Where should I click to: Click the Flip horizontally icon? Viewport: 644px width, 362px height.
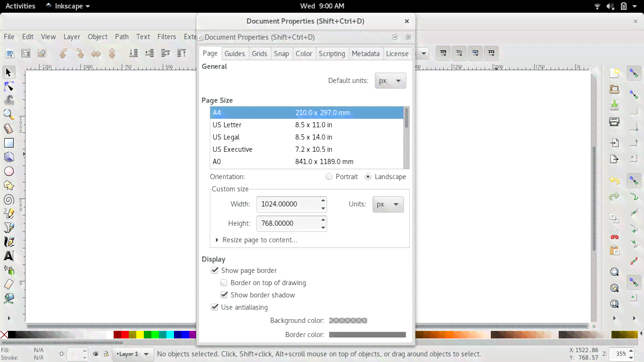coord(96,53)
